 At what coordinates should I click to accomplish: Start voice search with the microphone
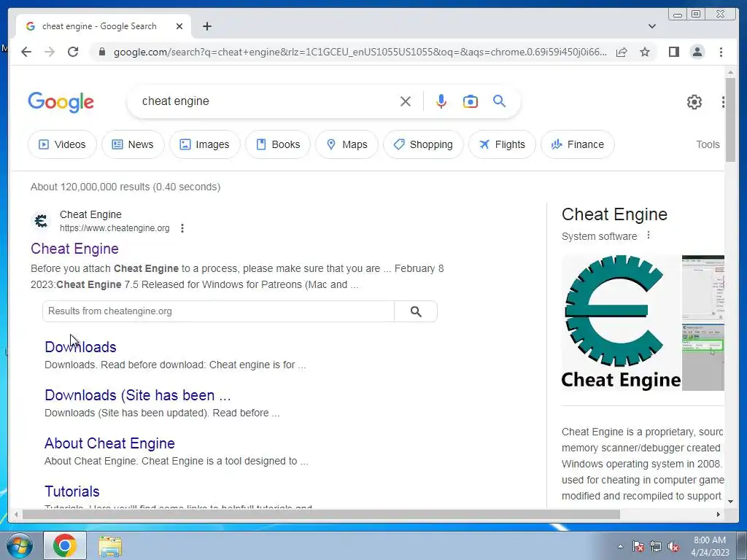tap(441, 101)
